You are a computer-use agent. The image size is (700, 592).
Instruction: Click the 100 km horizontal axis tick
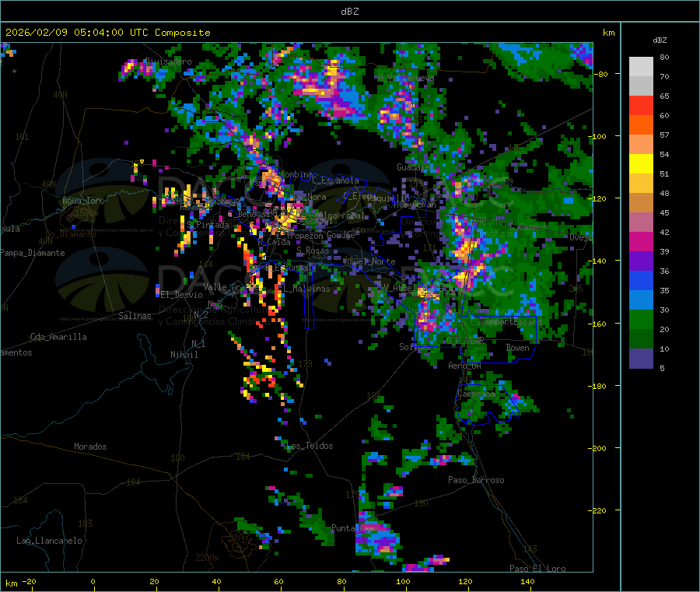(x=403, y=582)
